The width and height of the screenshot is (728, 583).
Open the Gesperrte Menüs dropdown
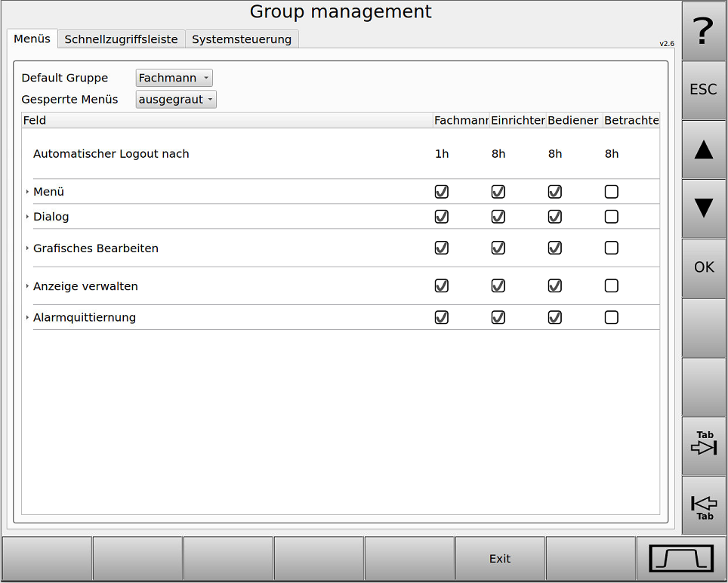[x=176, y=99]
